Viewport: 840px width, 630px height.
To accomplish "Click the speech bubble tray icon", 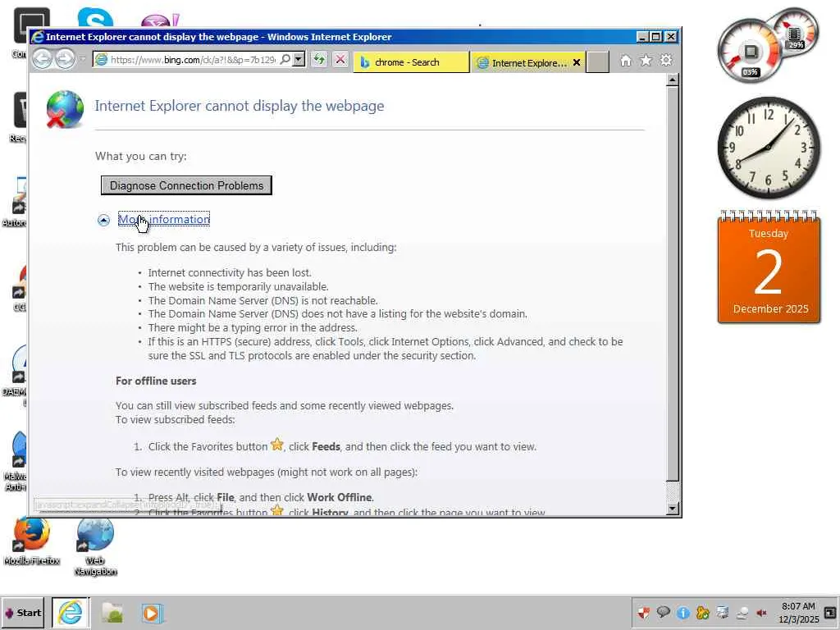I will coord(663,612).
